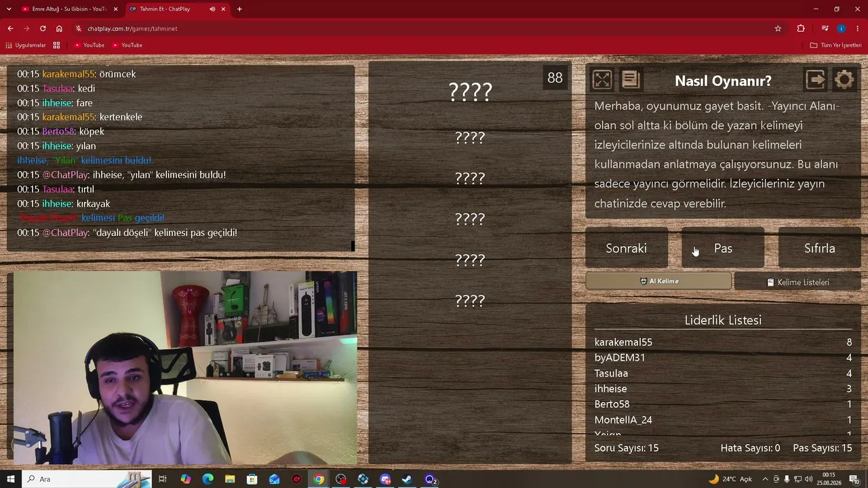Open the Tüm Yer İşaretleri folder

click(x=835, y=45)
